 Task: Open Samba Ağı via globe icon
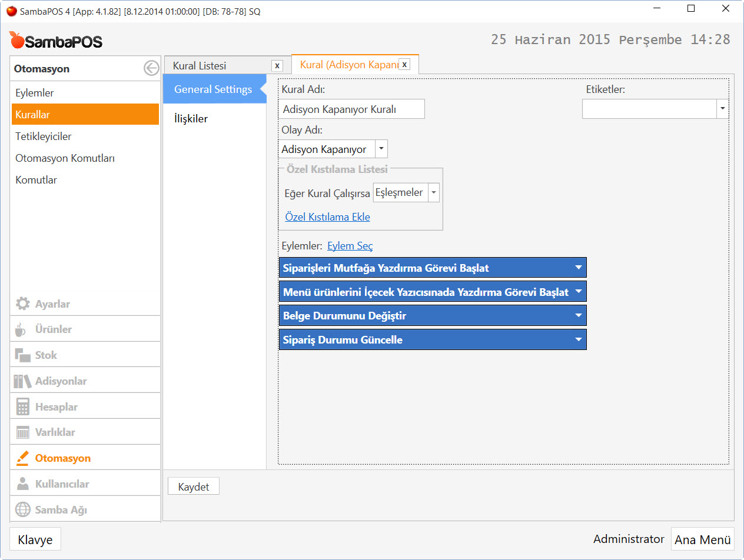[22, 509]
